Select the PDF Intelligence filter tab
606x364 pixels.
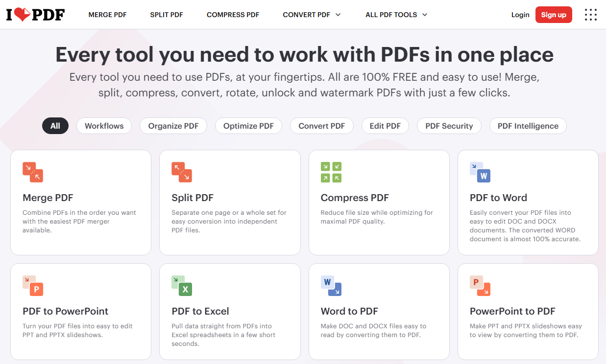point(528,126)
